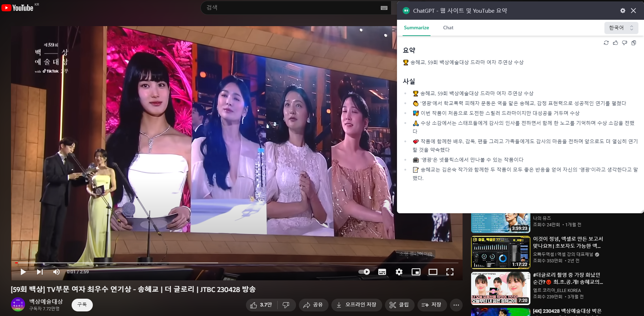Subscribe with the 구독 button
This screenshot has width=644, height=316.
click(x=82, y=305)
